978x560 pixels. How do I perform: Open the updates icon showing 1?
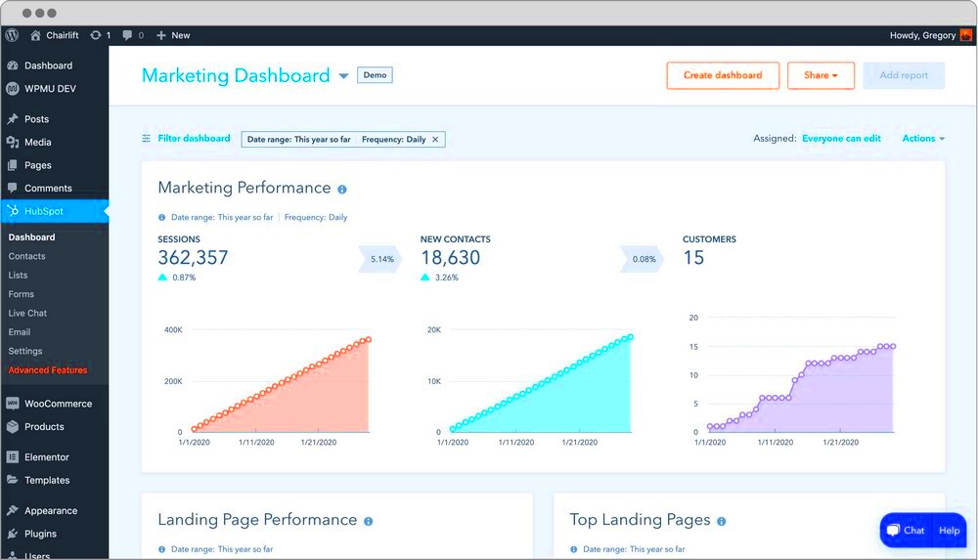coord(96,35)
